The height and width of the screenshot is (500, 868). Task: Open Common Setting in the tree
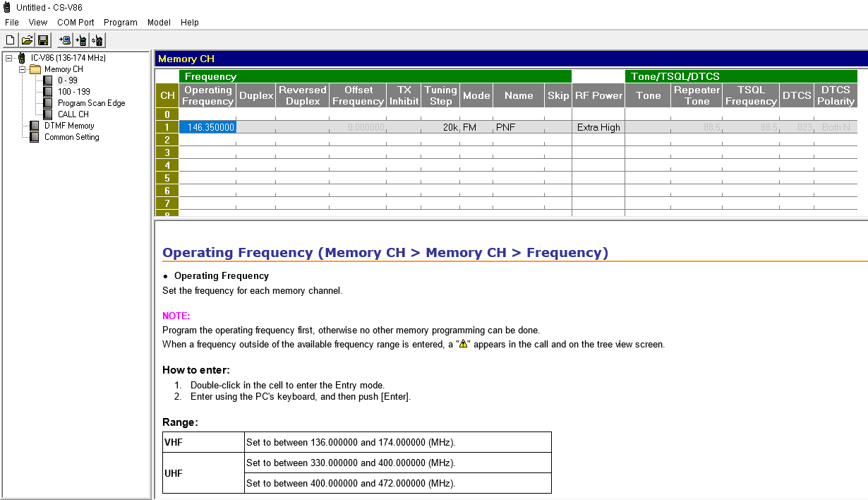click(72, 137)
